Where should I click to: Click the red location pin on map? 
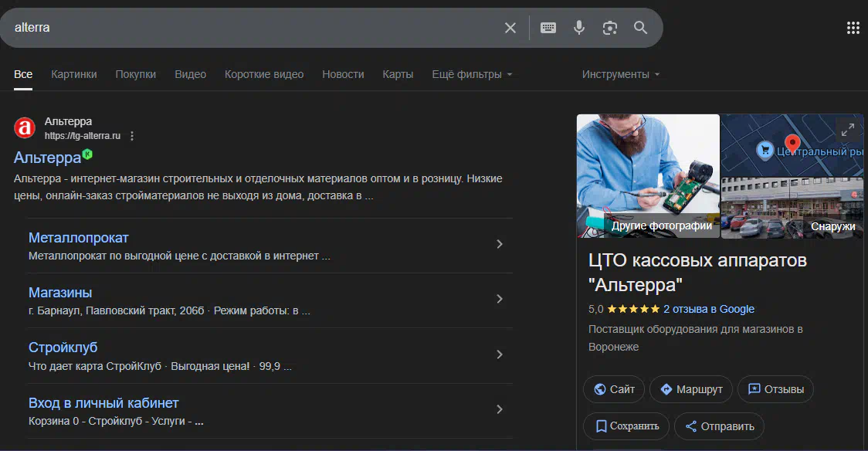click(x=793, y=144)
